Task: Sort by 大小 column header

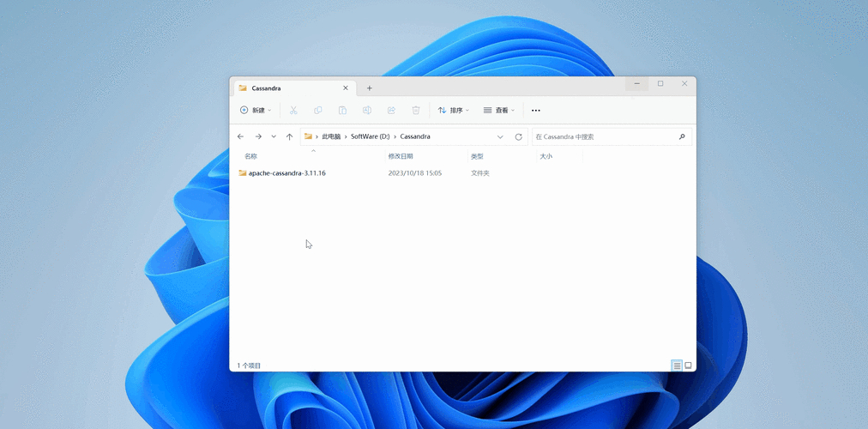Action: tap(546, 157)
